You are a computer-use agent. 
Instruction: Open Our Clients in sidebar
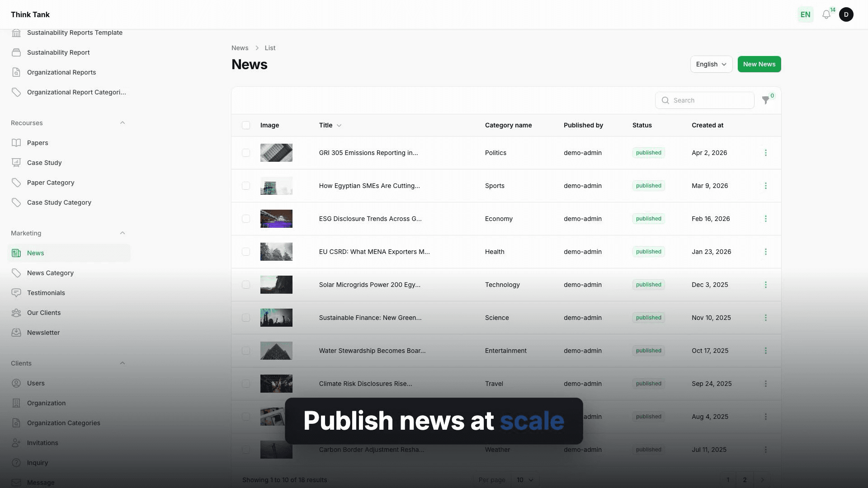pos(69,313)
